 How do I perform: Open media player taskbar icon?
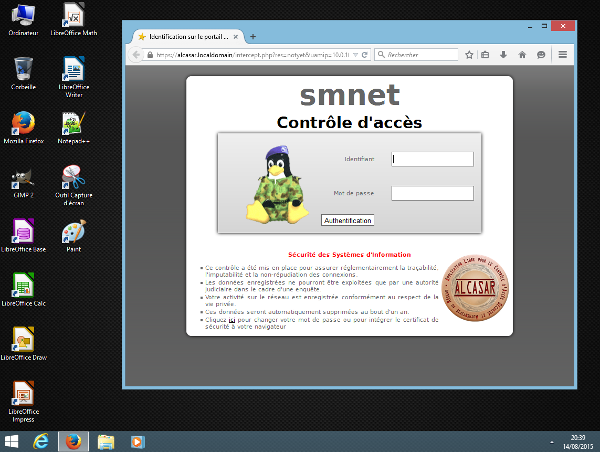click(137, 442)
